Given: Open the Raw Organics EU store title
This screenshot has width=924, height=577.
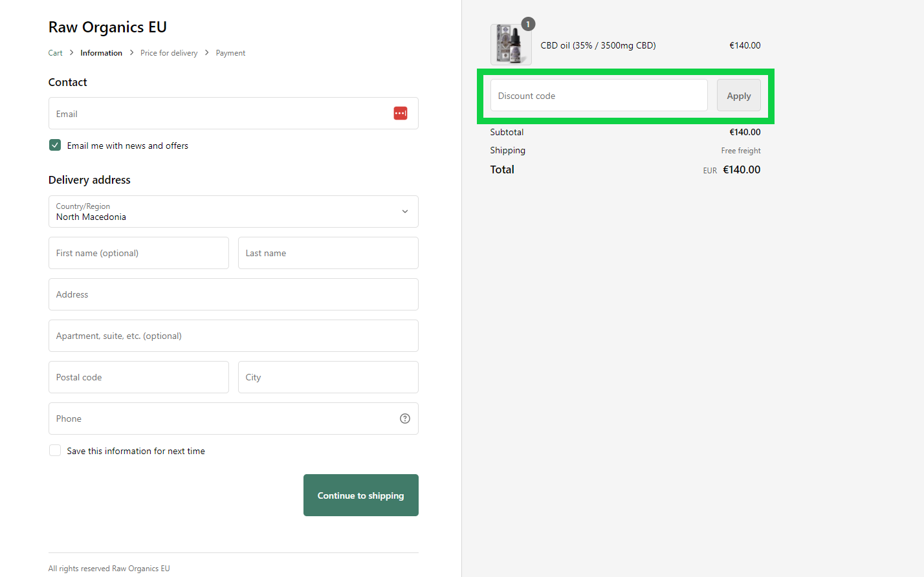Looking at the screenshot, I should (x=107, y=27).
